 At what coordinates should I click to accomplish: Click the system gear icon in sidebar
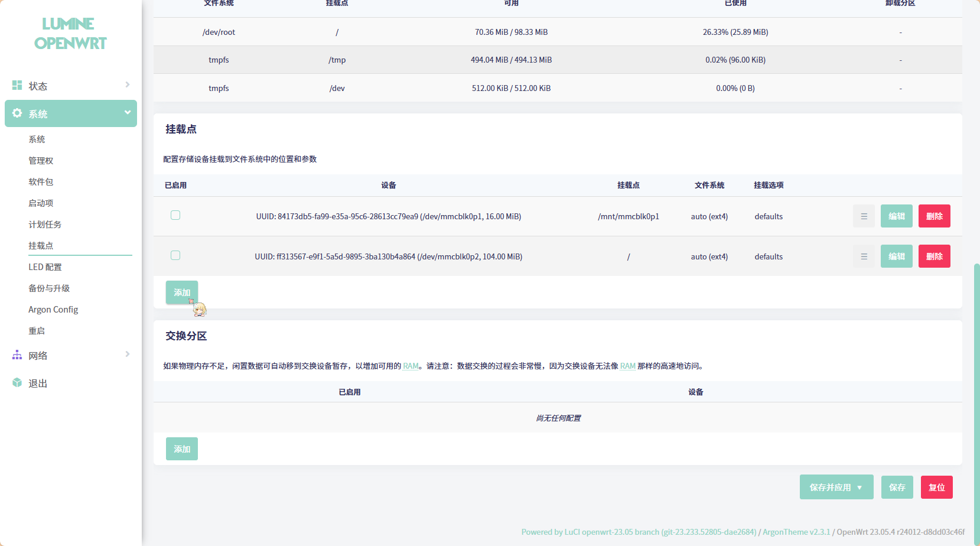point(17,113)
